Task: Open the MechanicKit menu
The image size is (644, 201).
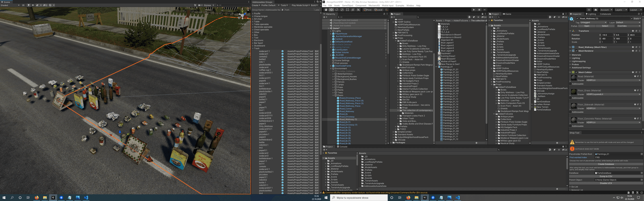Action: coord(374,5)
